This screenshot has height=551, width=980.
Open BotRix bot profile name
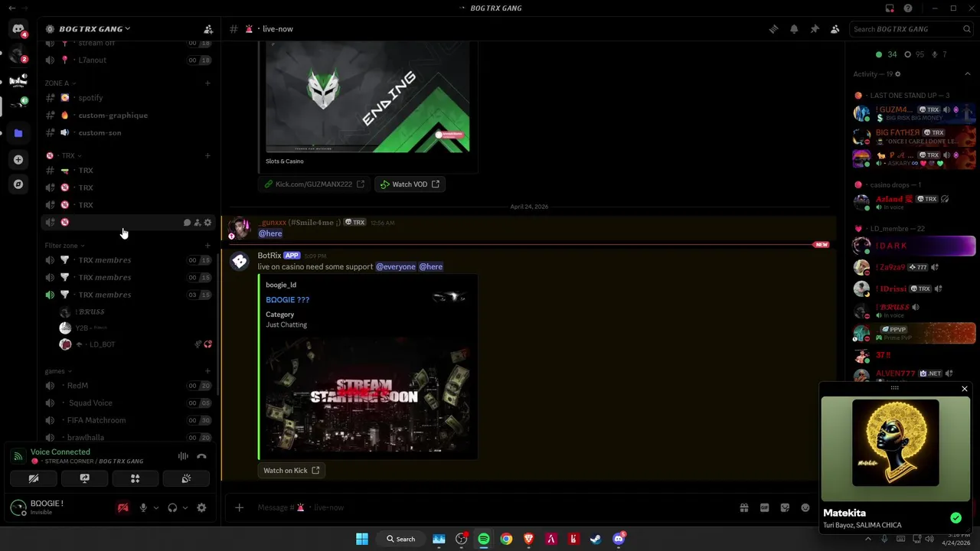[x=269, y=256]
